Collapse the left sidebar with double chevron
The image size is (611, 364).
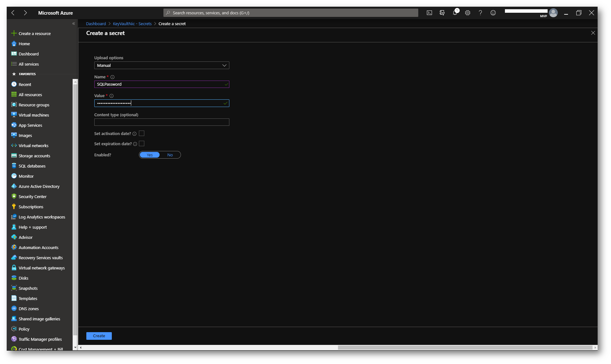tap(74, 24)
